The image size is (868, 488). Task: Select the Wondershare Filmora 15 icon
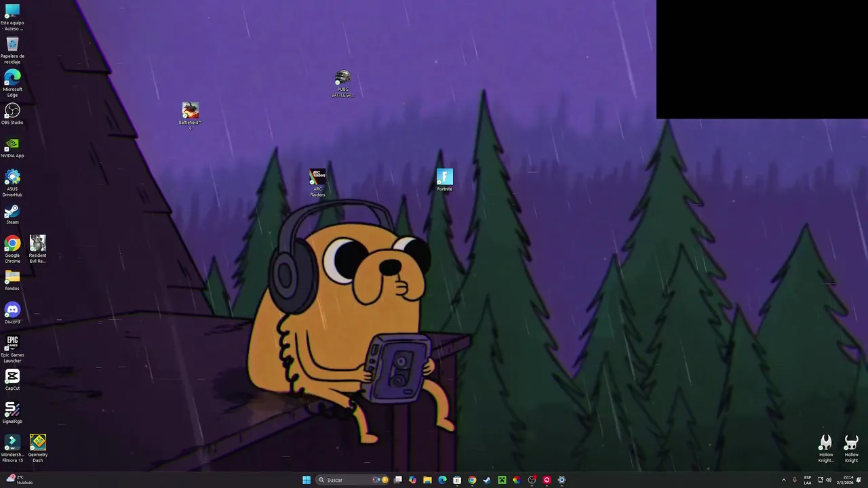[12, 449]
